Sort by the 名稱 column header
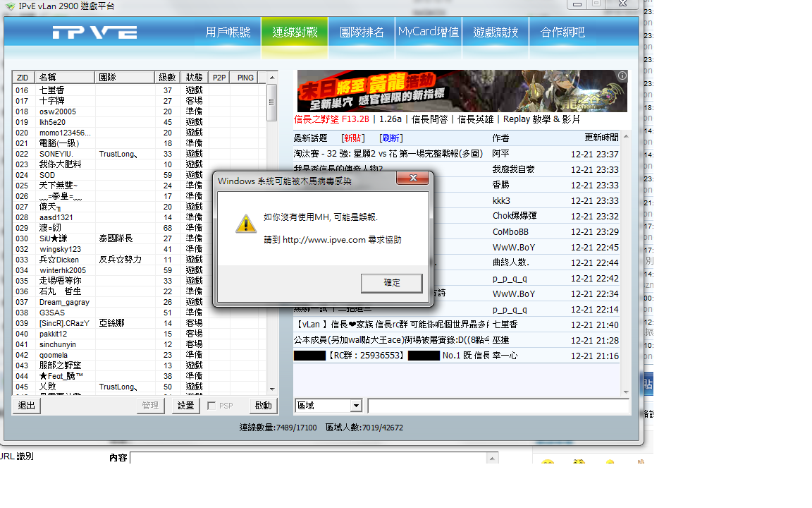 [64, 77]
